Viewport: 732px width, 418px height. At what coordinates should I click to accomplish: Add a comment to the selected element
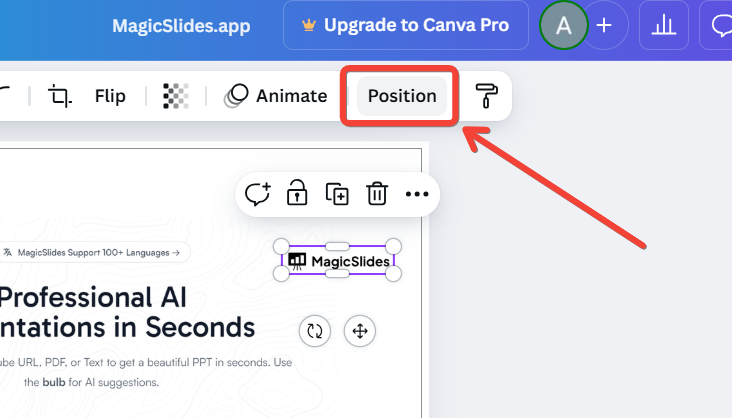(x=258, y=193)
